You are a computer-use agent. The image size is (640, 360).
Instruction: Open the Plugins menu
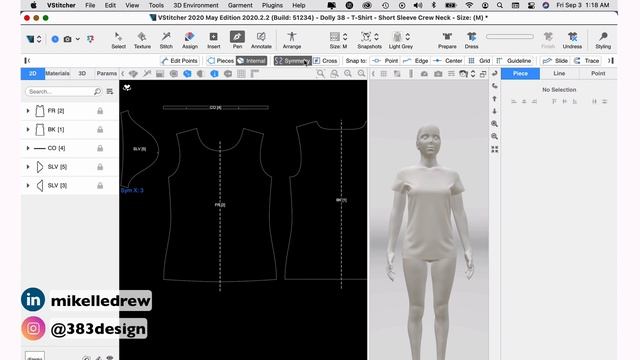[272, 5]
